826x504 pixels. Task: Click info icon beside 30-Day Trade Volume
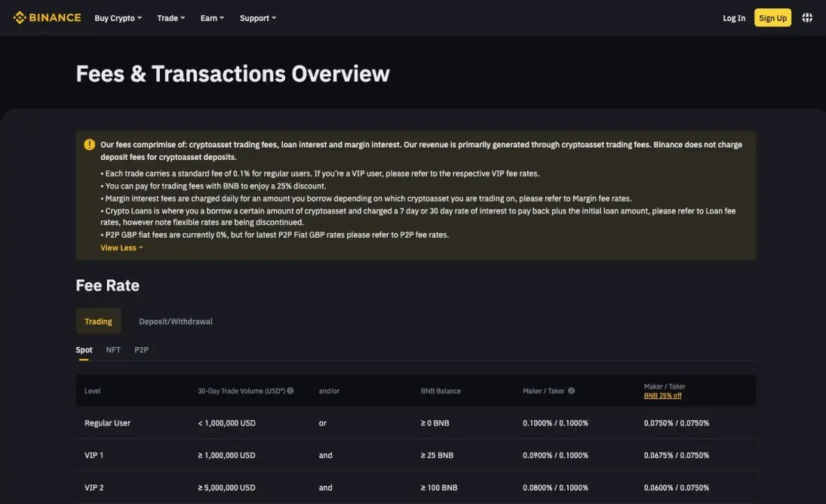(290, 391)
